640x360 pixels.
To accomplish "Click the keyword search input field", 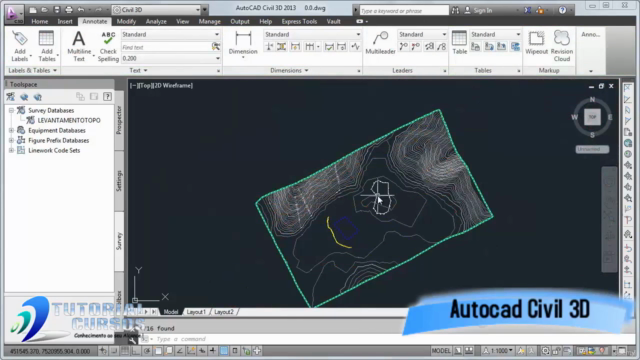I will tap(404, 11).
